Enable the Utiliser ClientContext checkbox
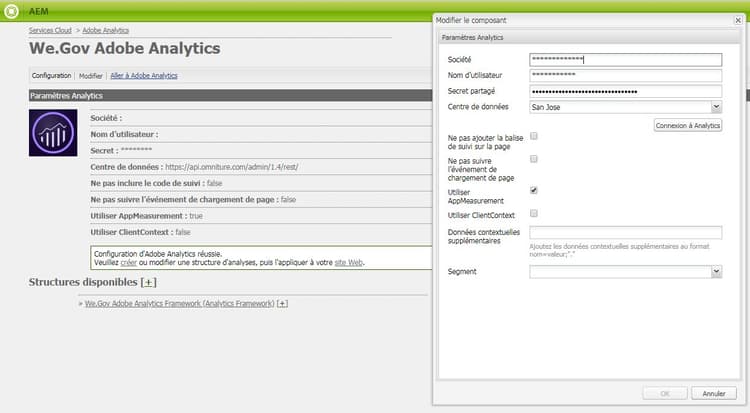The height and width of the screenshot is (413, 750). 534,213
